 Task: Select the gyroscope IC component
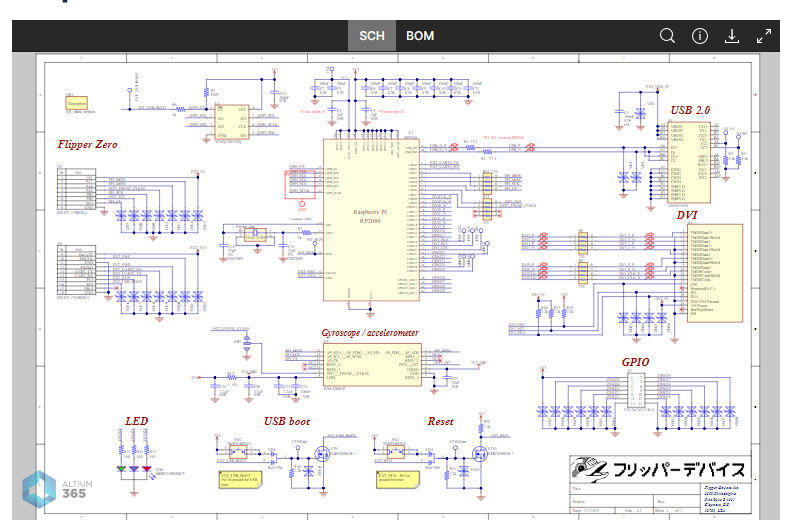pyautogui.click(x=372, y=365)
